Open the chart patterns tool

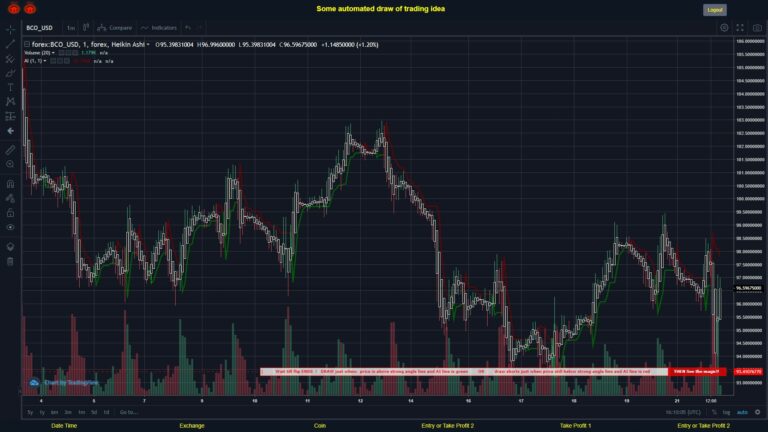(10, 102)
